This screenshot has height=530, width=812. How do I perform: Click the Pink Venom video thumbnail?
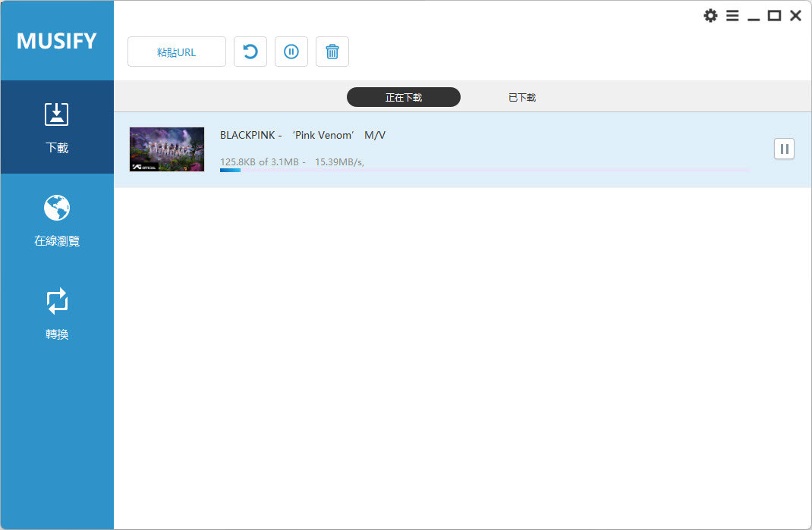(167, 149)
